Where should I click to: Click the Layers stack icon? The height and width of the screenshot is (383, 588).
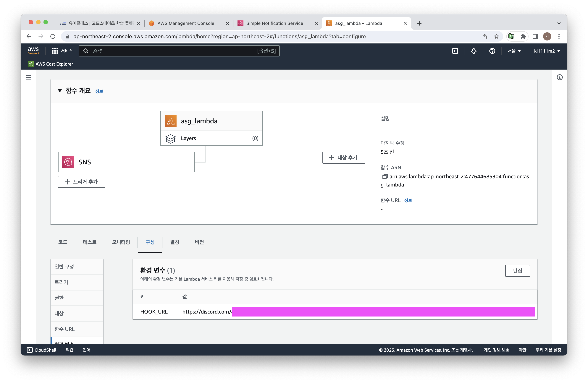click(170, 138)
